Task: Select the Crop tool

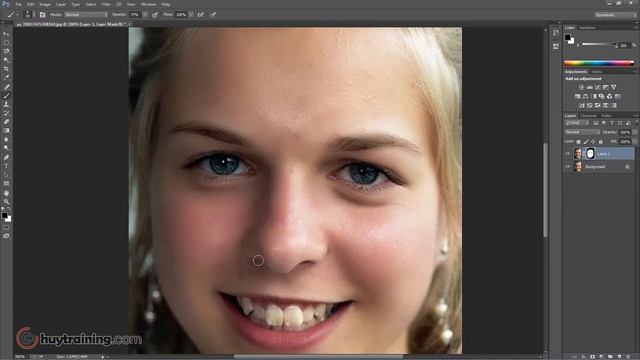Action: tap(6, 69)
